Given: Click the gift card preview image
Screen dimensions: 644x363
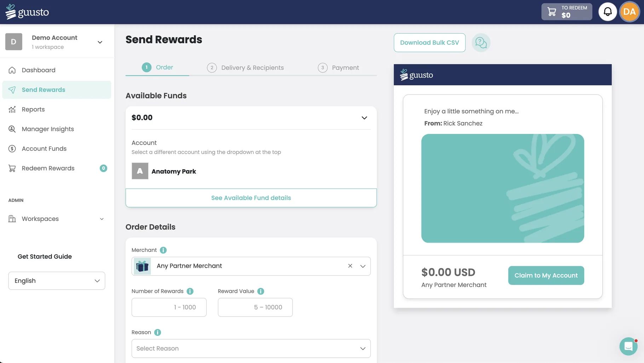Looking at the screenshot, I should [502, 188].
